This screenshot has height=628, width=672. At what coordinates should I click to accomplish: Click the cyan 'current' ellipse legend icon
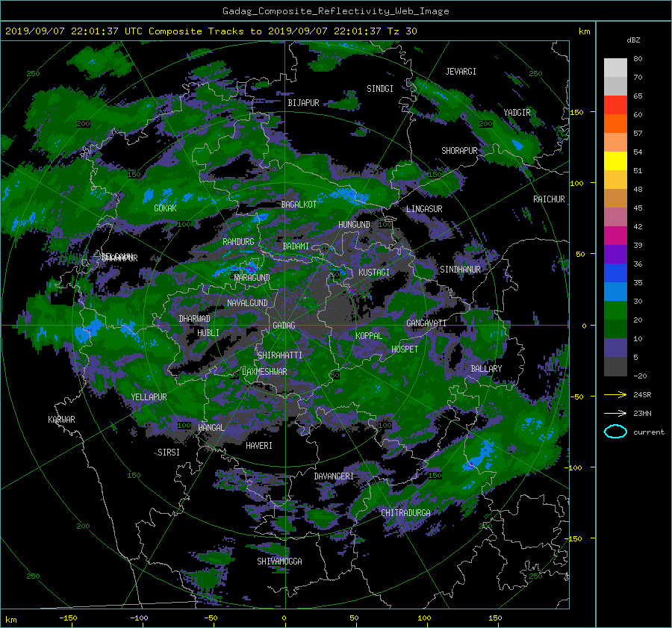coord(615,432)
